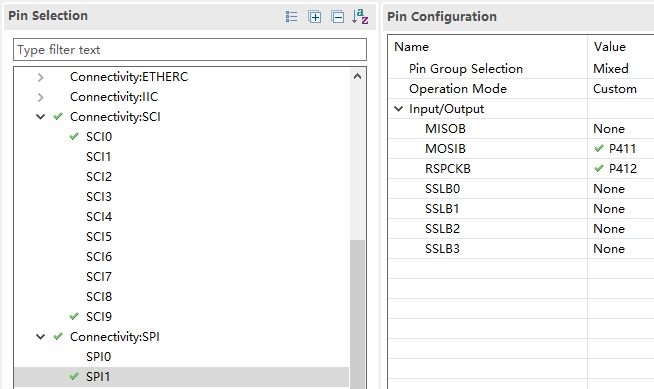The image size is (654, 389).
Task: Open SSLB3 value None
Action: (x=609, y=249)
